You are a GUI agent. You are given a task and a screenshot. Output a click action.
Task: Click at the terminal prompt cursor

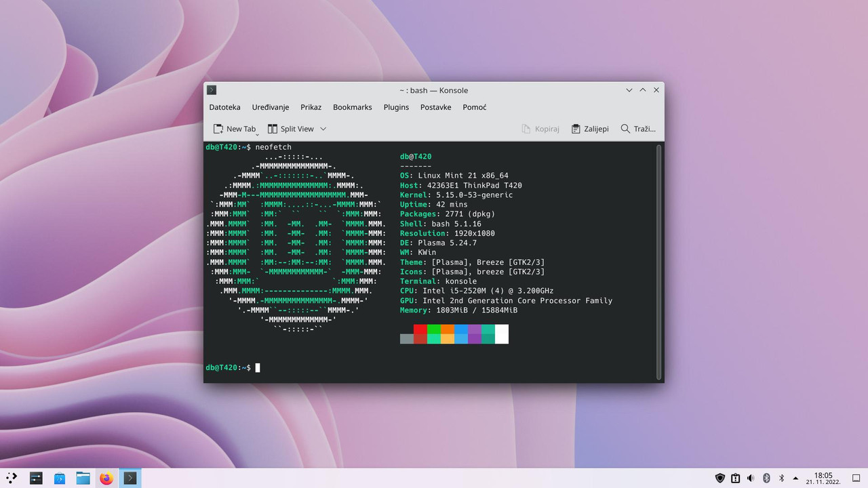pos(258,367)
